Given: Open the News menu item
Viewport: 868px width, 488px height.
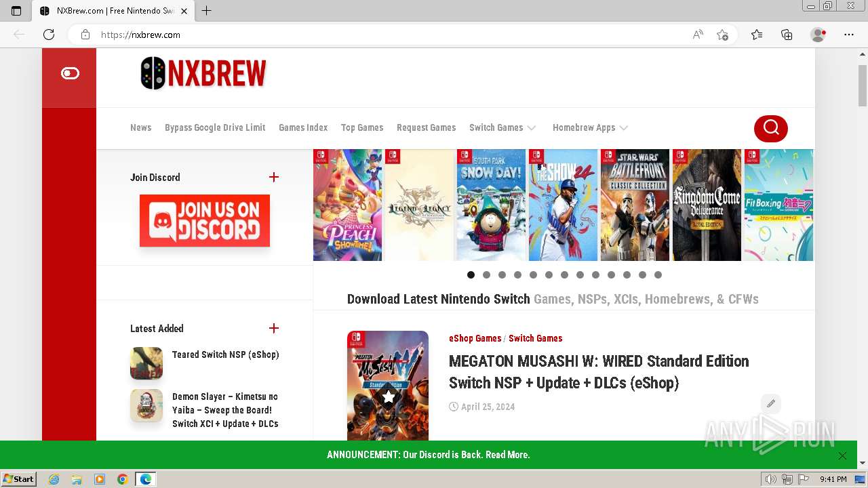Looking at the screenshot, I should (x=141, y=127).
